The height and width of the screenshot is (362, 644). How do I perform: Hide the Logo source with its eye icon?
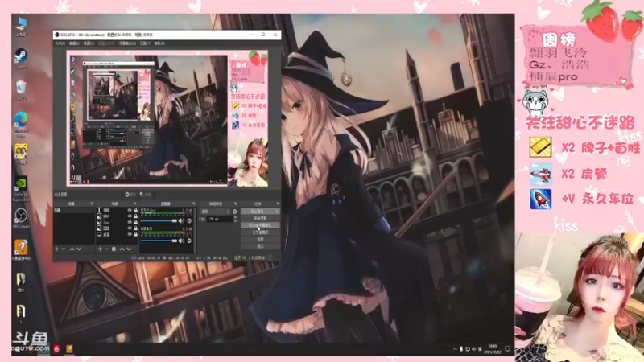(130, 222)
